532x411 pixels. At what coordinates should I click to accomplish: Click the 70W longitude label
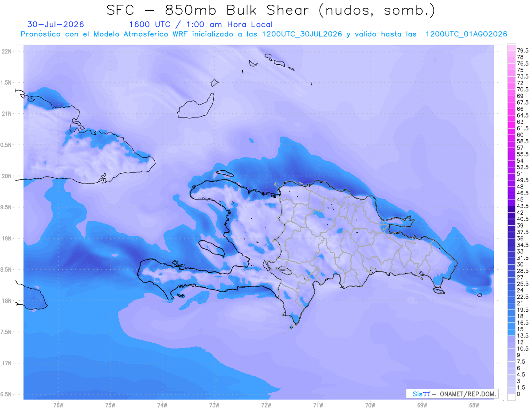pos(370,405)
